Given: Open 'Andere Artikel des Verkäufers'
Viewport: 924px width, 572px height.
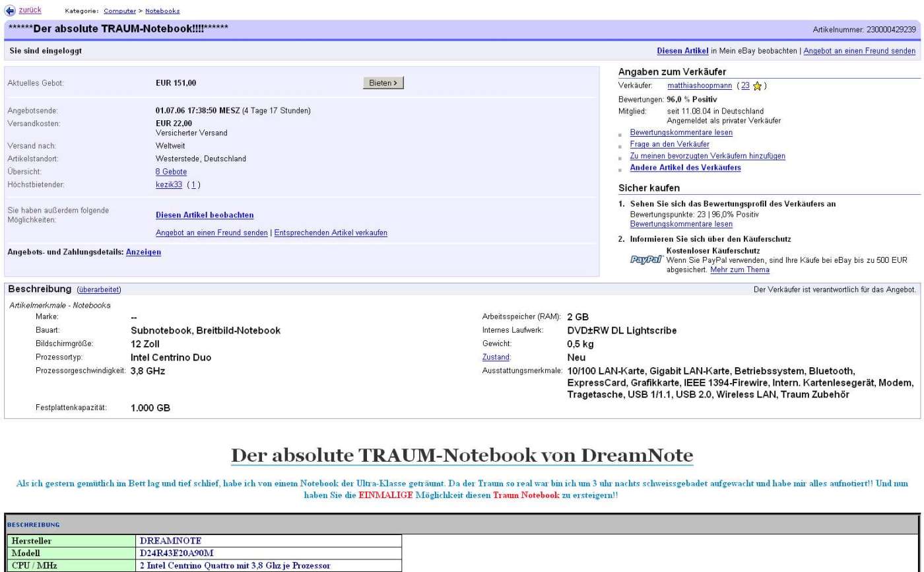Looking at the screenshot, I should 685,168.
